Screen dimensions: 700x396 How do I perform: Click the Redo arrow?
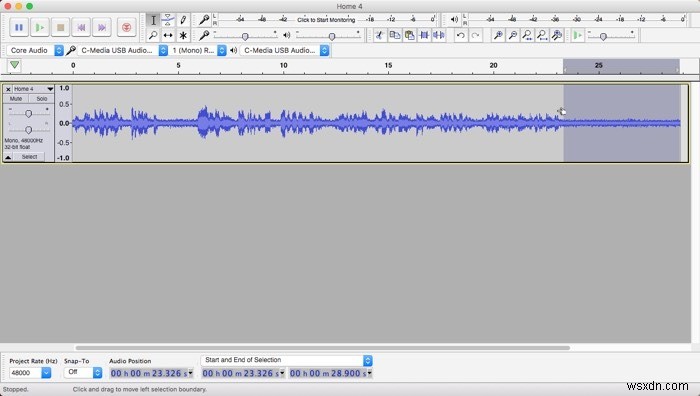click(475, 35)
